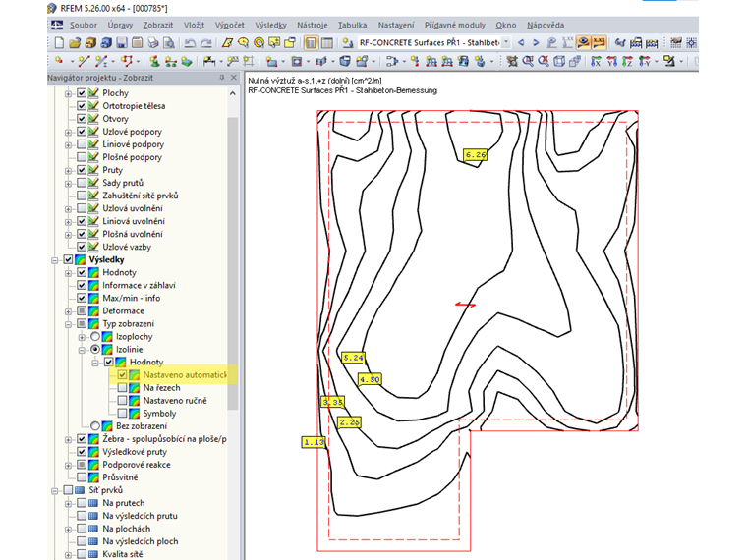The height and width of the screenshot is (560, 747).
Task: Select the Bez zobrazení radio option
Action: pyautogui.click(x=95, y=426)
